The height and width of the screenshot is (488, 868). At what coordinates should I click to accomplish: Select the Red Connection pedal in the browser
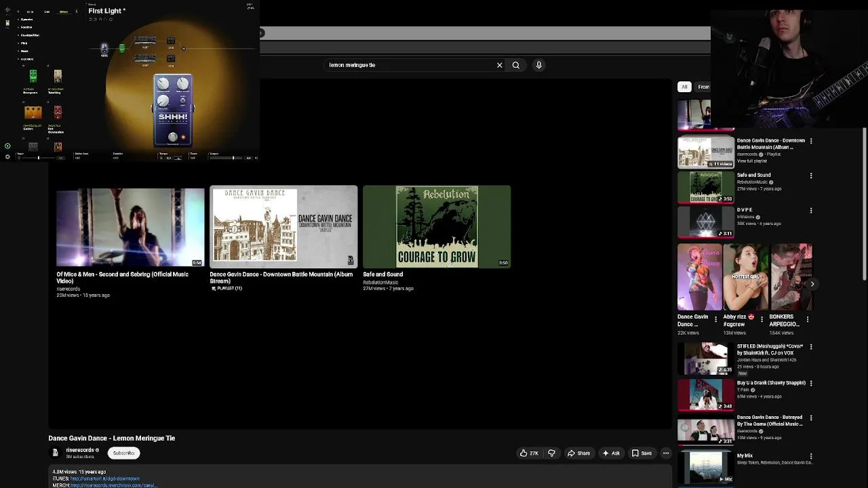tap(58, 112)
